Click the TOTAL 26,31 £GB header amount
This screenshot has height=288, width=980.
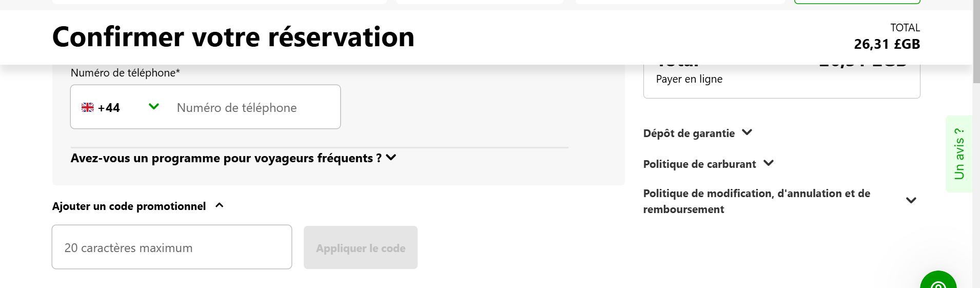click(x=886, y=44)
